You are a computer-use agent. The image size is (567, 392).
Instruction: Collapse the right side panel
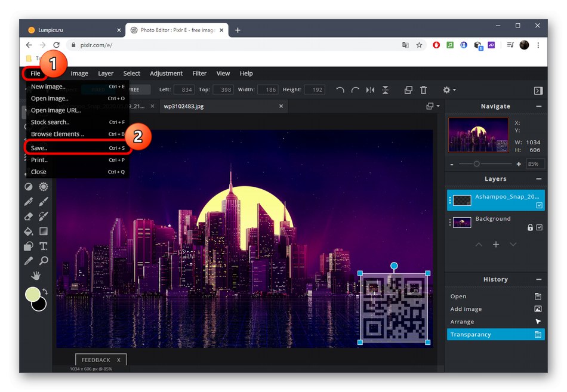(x=538, y=91)
